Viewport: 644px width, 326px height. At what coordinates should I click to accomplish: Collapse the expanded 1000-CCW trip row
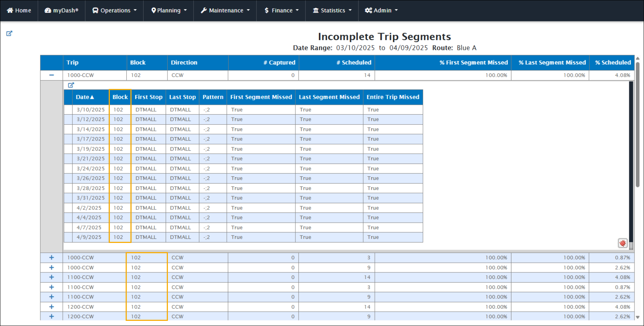51,75
